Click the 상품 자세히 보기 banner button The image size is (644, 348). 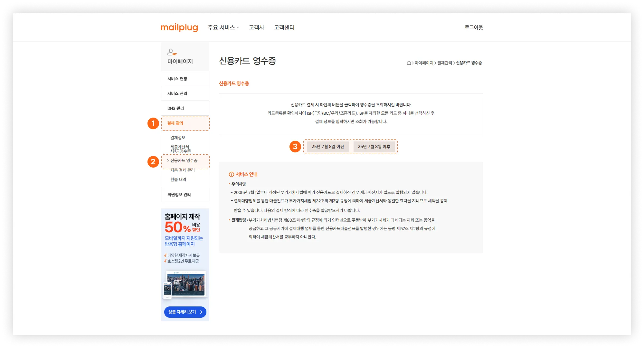(185, 312)
